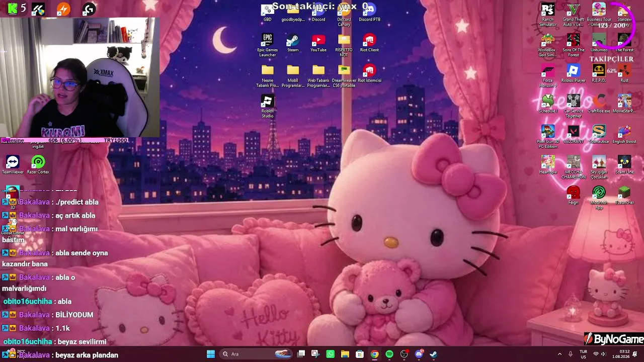Viewport: 644px width, 362px height.
Task: Switch to Google Chrome on the taskbar
Action: point(374,354)
